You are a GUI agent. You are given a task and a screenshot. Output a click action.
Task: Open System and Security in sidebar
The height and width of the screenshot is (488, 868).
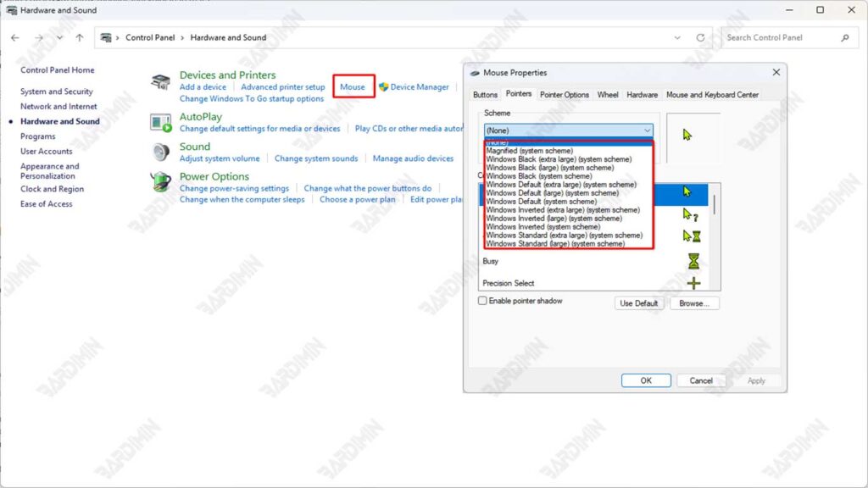(57, 91)
